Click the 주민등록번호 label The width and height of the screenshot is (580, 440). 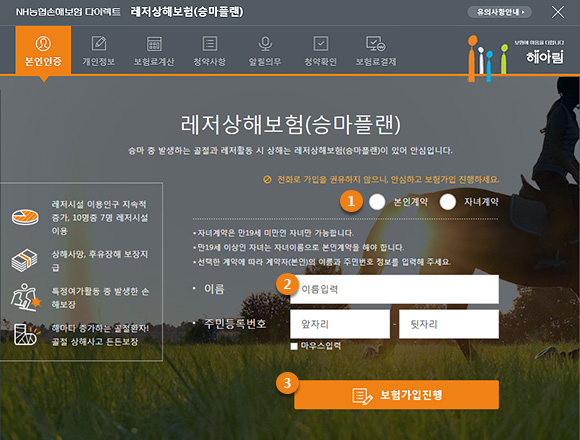click(235, 324)
